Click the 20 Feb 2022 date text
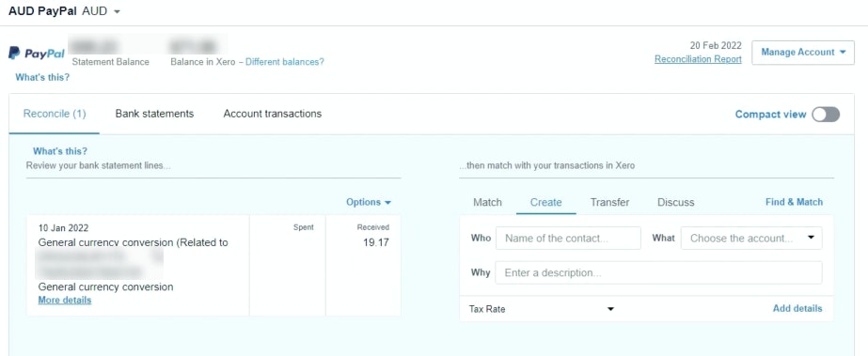Image resolution: width=868 pixels, height=356 pixels. coord(716,45)
